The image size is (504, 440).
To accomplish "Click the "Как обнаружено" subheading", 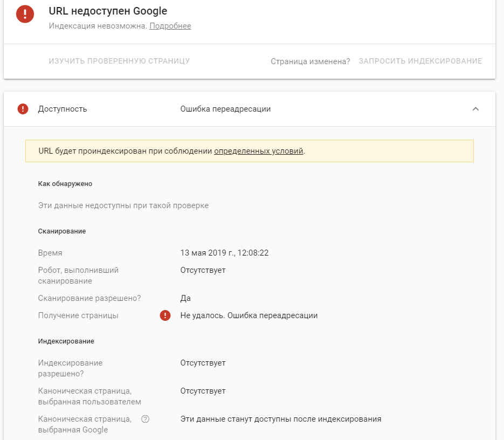I will point(65,183).
